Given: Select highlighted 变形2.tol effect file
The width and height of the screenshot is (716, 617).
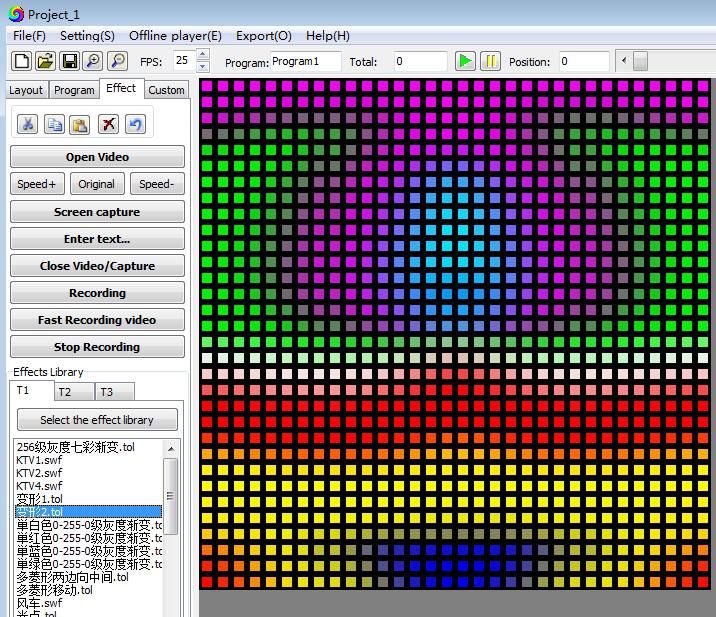Looking at the screenshot, I should 89,512.
